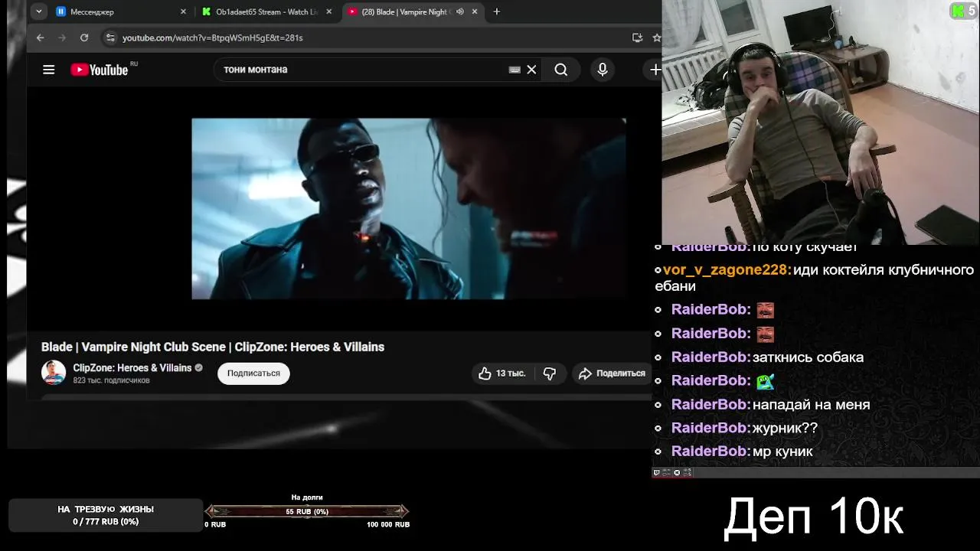
Task: Click the chat message 'мр куник'
Action: tap(782, 452)
